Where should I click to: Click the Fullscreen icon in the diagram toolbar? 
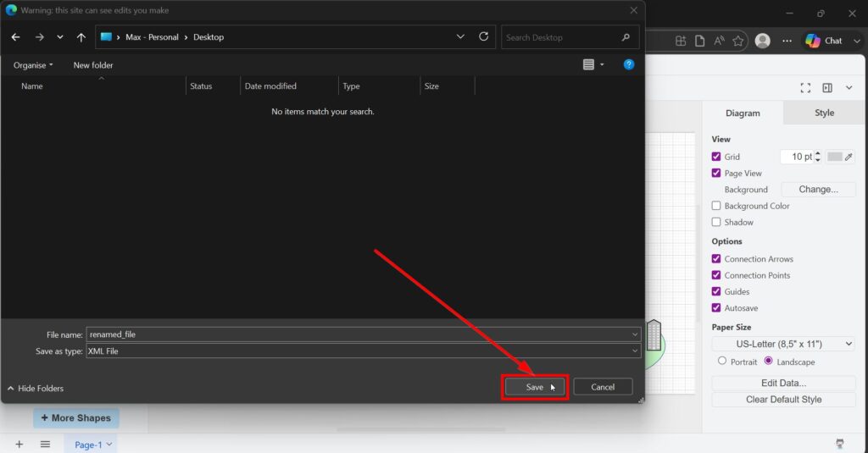coord(805,88)
